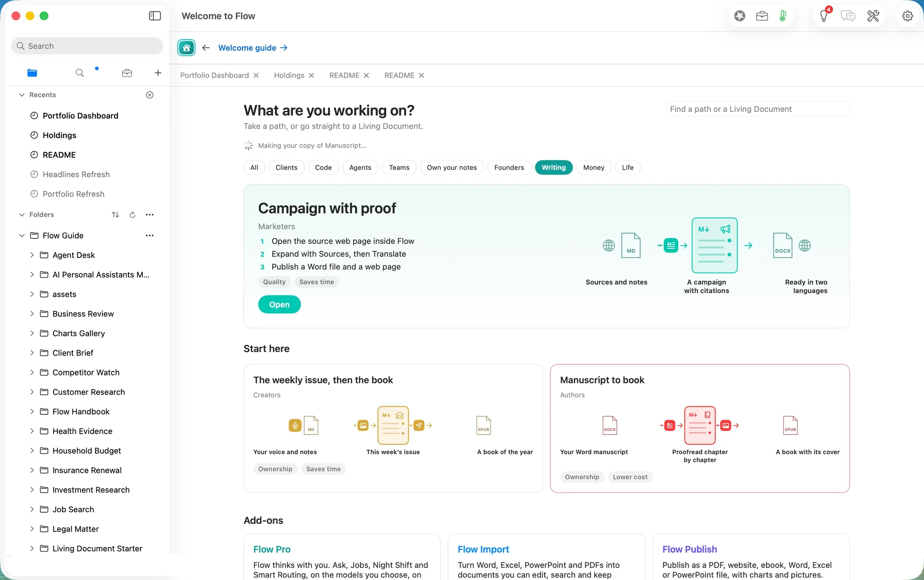Select the Money filter chip
This screenshot has height=580, width=924.
[594, 168]
